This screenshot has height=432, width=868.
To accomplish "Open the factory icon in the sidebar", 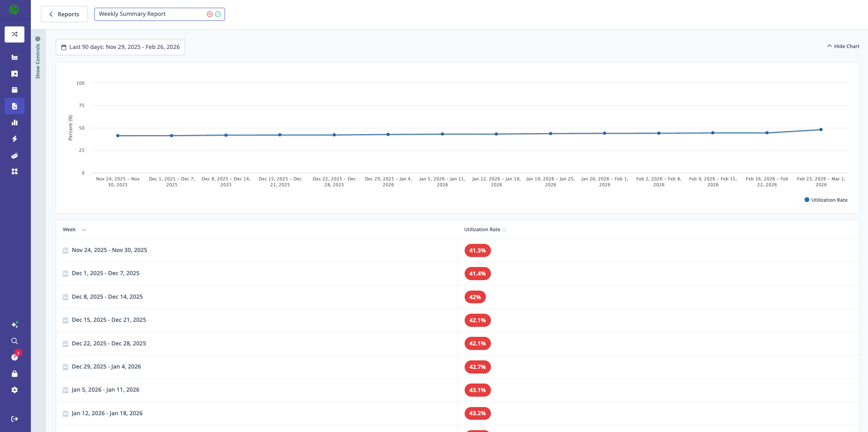I will pyautogui.click(x=15, y=57).
